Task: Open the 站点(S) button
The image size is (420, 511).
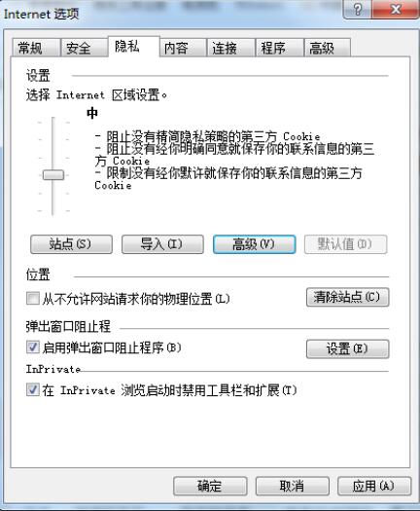Action: pyautogui.click(x=71, y=244)
